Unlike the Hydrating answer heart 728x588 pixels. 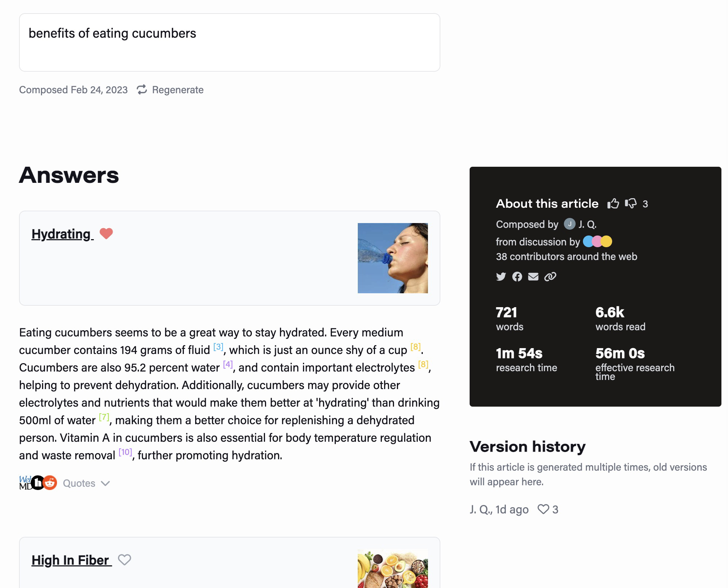click(106, 233)
